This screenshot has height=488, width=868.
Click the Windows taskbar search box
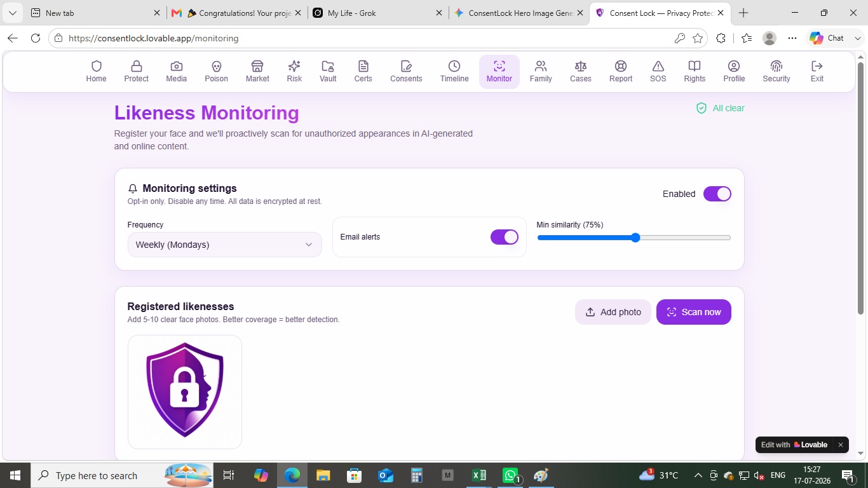point(122,475)
